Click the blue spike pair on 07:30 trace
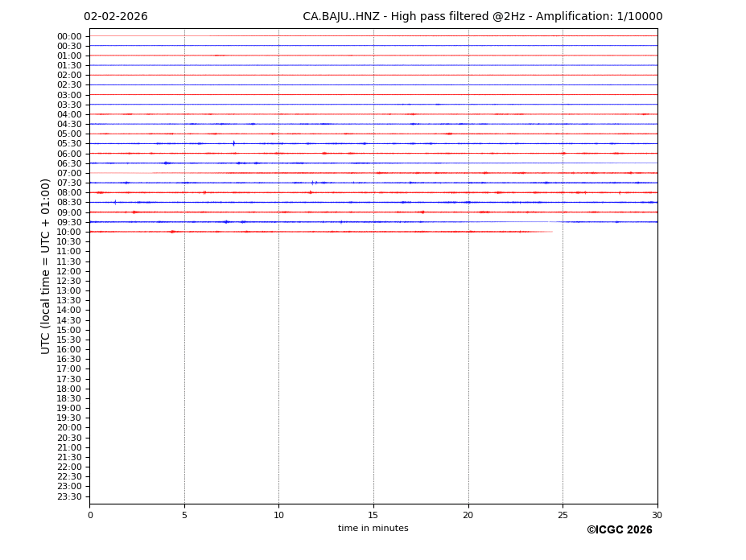The height and width of the screenshot is (560, 746). [x=314, y=183]
